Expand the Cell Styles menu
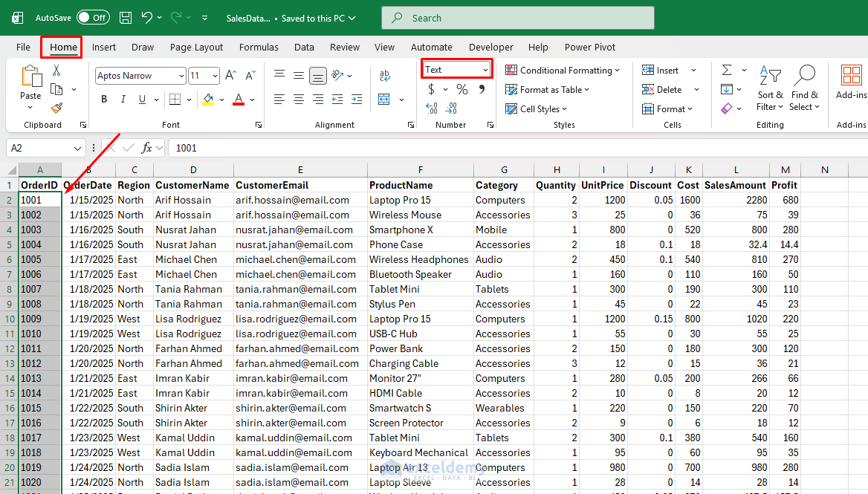This screenshot has width=868, height=494. click(x=537, y=109)
